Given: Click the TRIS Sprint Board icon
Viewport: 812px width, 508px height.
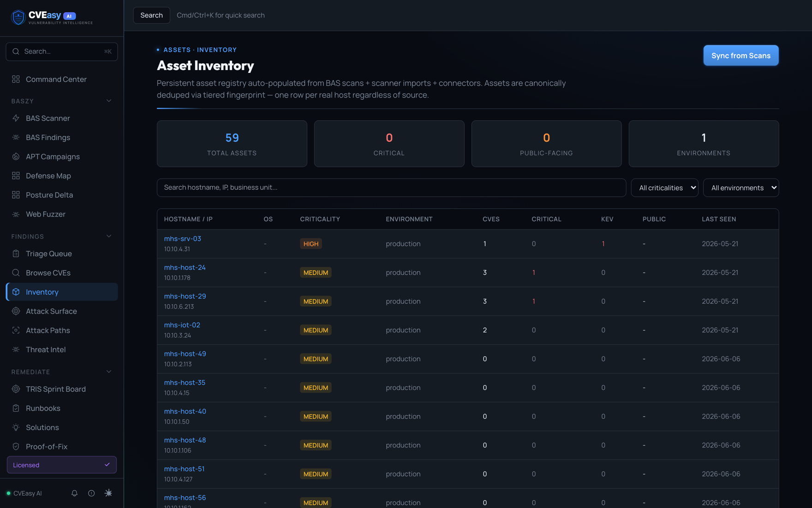Looking at the screenshot, I should pyautogui.click(x=16, y=389).
